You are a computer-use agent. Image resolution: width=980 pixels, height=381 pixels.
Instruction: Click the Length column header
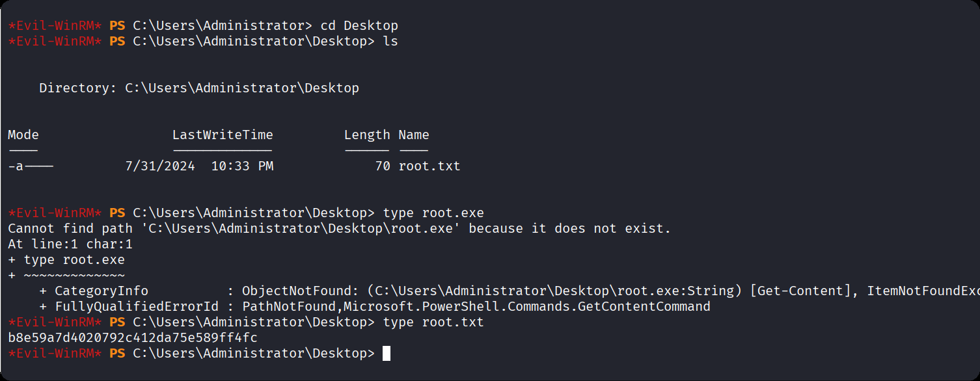[367, 135]
